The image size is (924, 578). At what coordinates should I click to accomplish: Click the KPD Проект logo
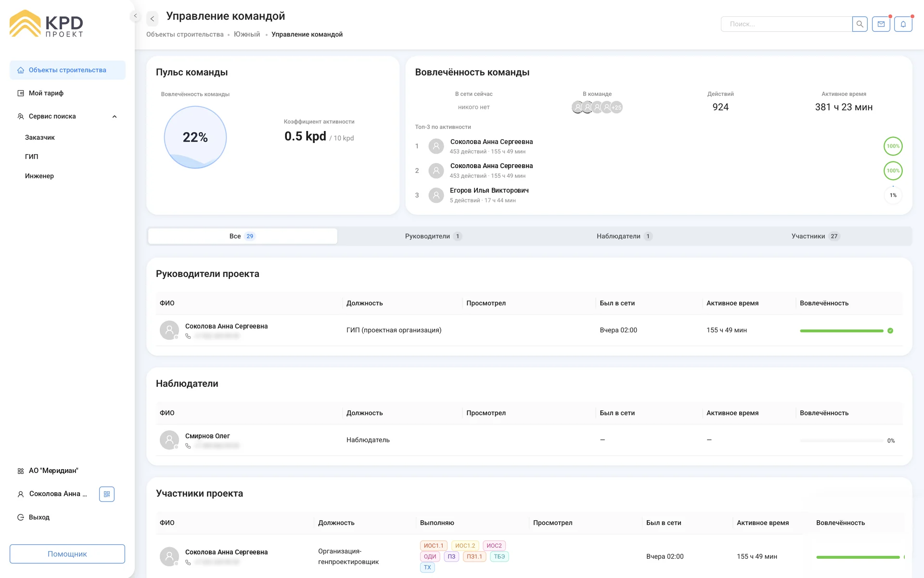(x=46, y=23)
